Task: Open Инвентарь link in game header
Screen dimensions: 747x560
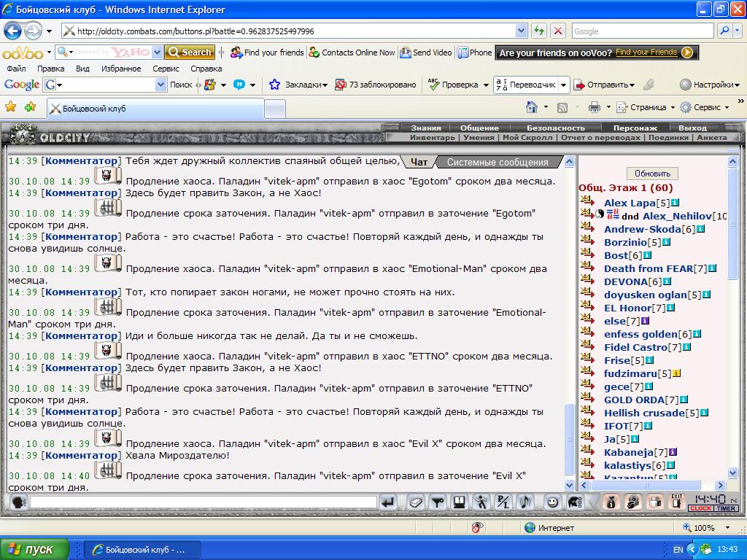Action: tap(433, 137)
